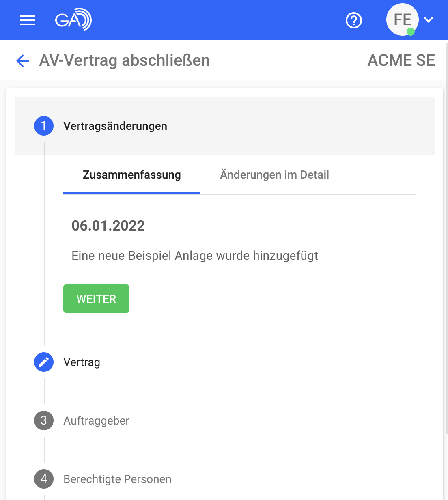Select the step 3 circle icon
The width and height of the screenshot is (448, 500).
click(44, 420)
